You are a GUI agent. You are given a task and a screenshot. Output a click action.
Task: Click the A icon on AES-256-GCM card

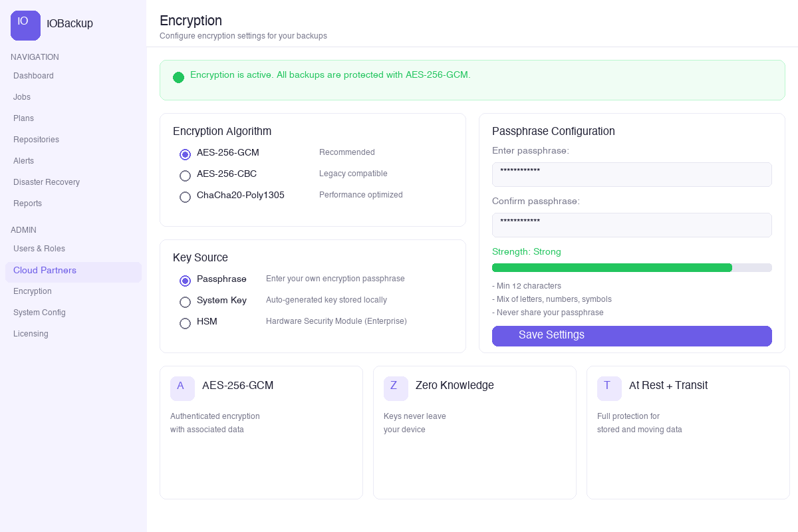click(182, 388)
